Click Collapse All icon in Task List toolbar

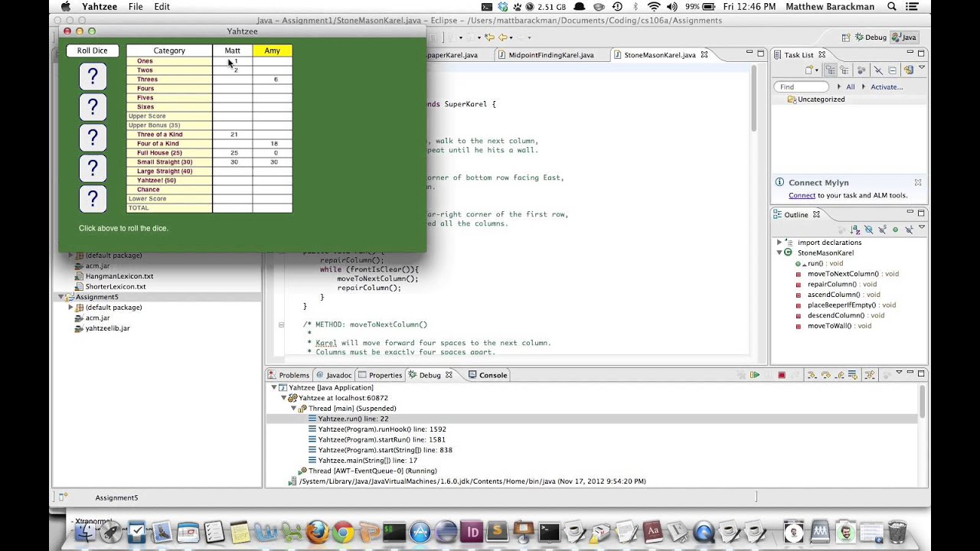893,70
